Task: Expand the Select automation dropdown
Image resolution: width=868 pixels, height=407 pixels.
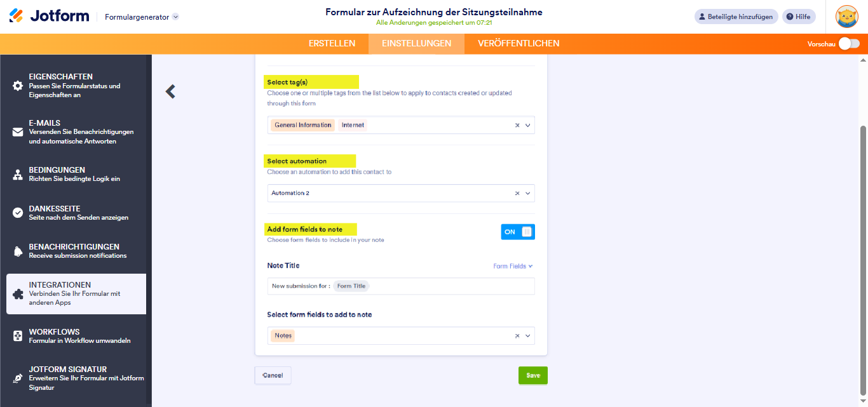Action: (527, 192)
